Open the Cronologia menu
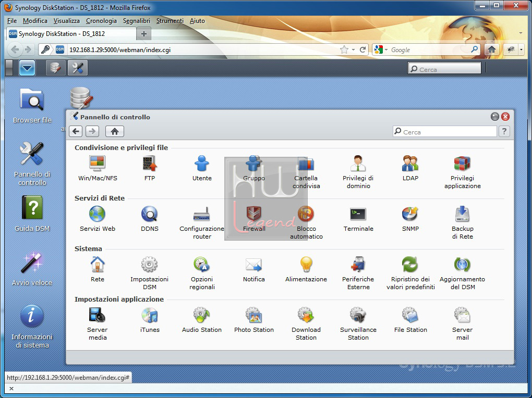Screen dimensions: 532x398 pos(101,21)
